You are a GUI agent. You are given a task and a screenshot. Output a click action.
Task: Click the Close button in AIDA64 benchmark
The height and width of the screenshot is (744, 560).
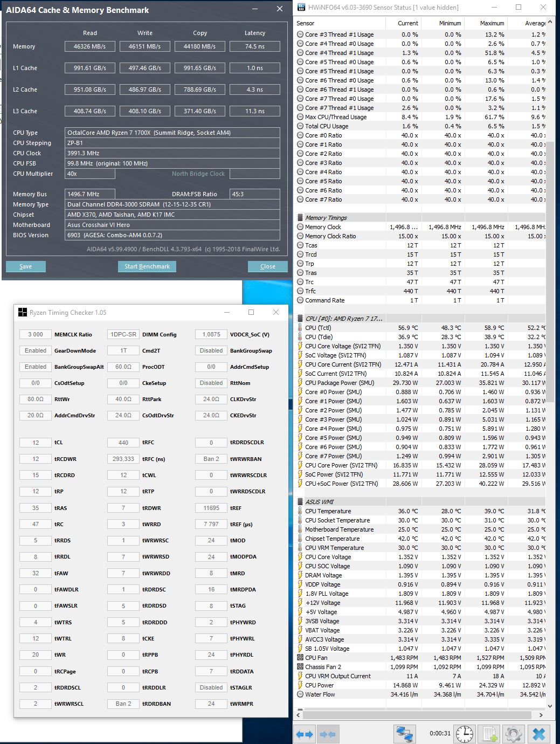coord(267,266)
